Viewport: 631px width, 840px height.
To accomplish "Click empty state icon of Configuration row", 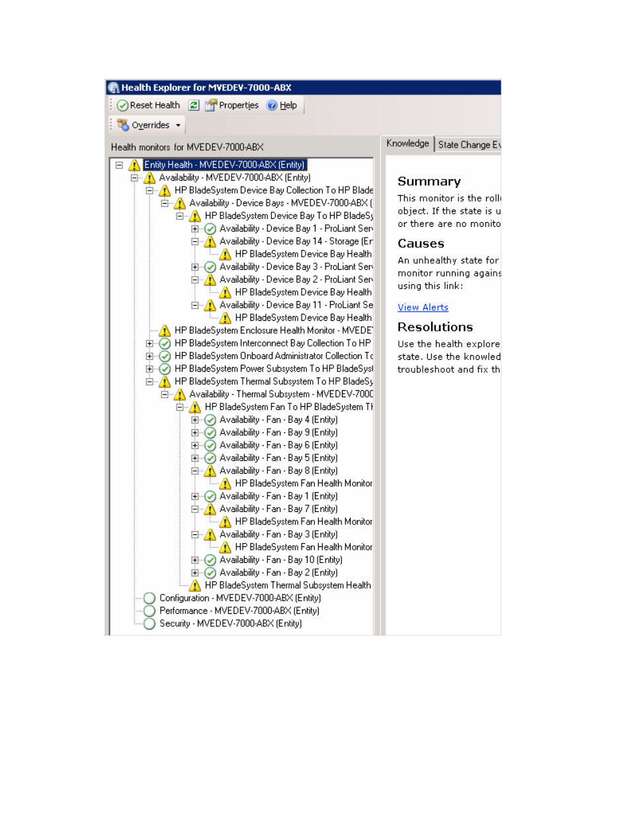I will [149, 598].
